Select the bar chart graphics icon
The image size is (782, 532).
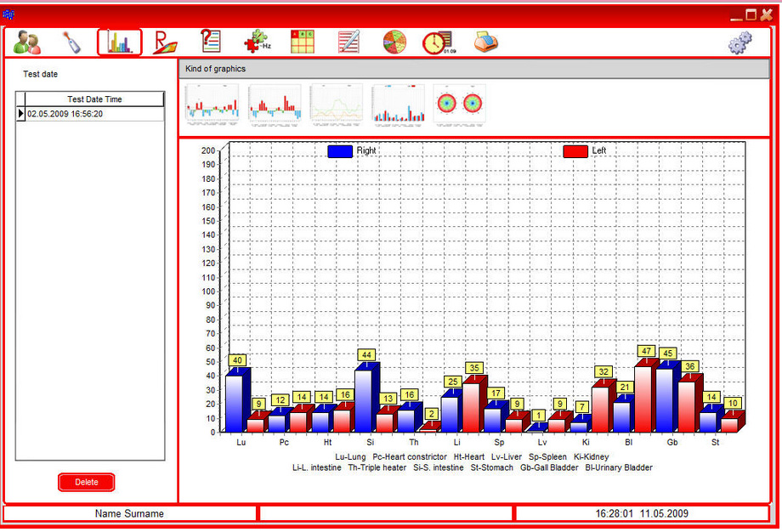pos(119,42)
